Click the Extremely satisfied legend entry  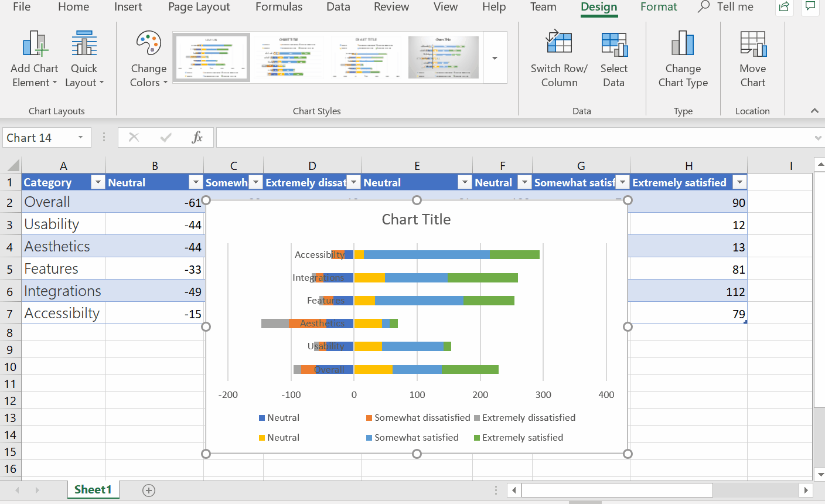(x=518, y=438)
